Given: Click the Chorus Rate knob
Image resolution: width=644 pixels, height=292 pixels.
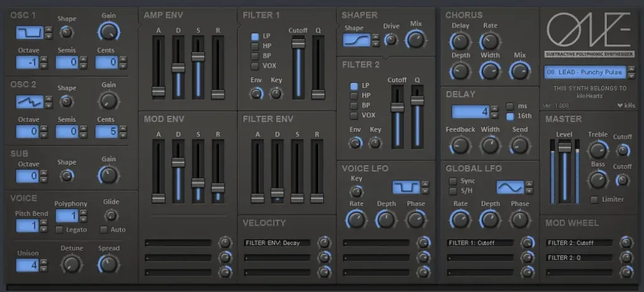Looking at the screenshot, I should pyautogui.click(x=489, y=41).
